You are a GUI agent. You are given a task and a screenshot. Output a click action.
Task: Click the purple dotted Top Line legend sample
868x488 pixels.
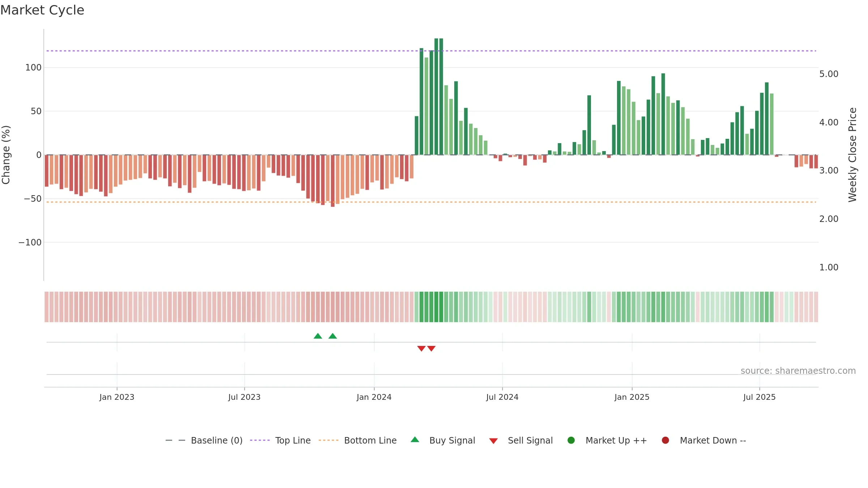tap(260, 440)
